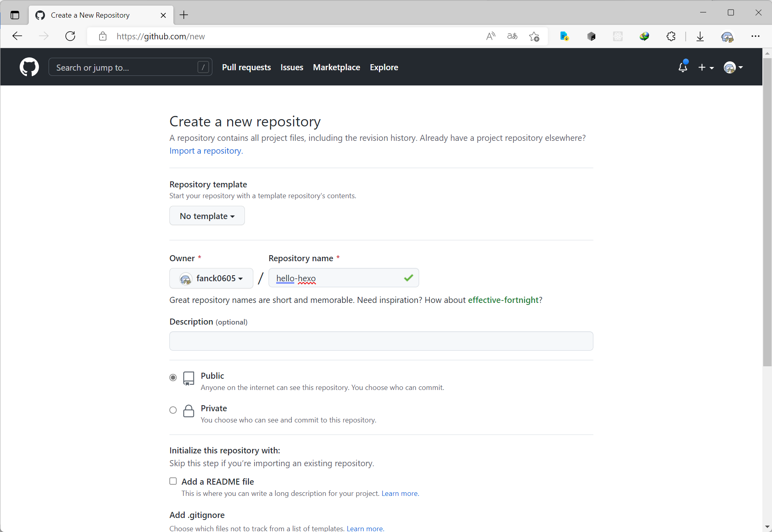Focus the Search or jump to field
This screenshot has width=772, height=532.
[x=130, y=67]
